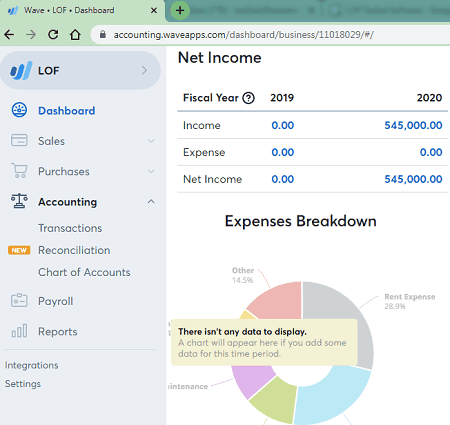450x425 pixels.
Task: Open the Settings link
Action: [23, 384]
